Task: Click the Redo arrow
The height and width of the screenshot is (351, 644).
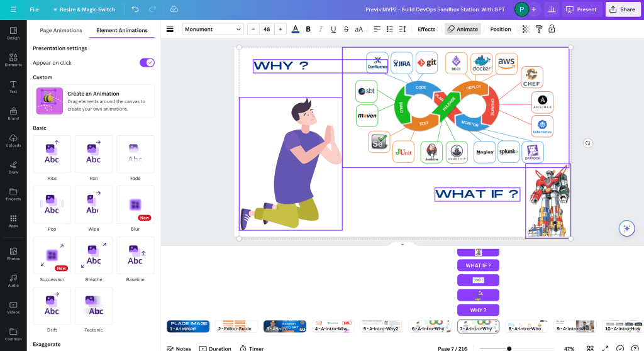Action: click(x=152, y=9)
